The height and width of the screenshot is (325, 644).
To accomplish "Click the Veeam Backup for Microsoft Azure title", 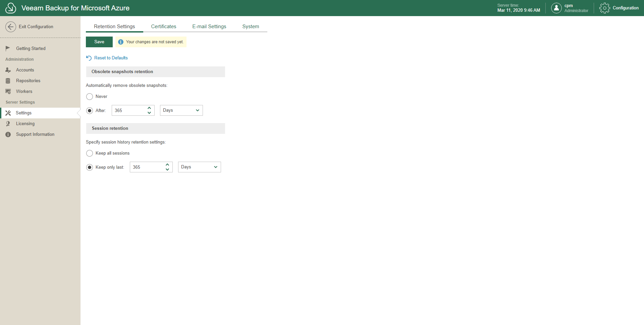I will (75, 8).
